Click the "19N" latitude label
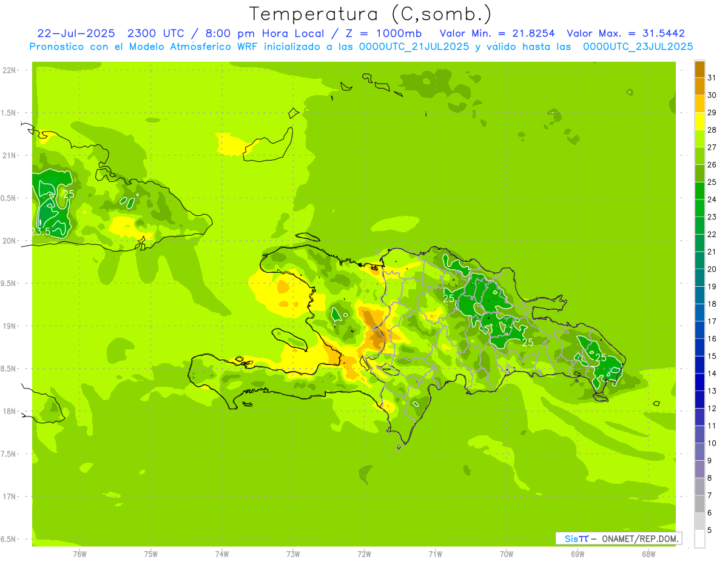728x562 pixels. point(10,326)
